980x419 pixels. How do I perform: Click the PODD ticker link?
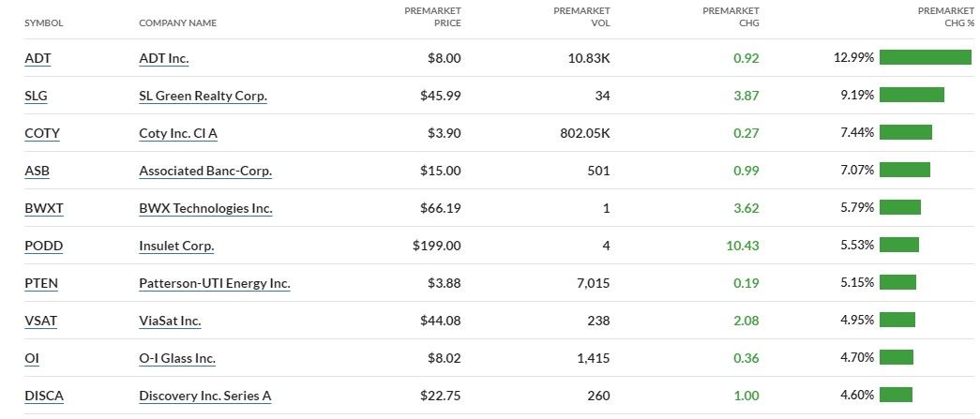tap(43, 246)
